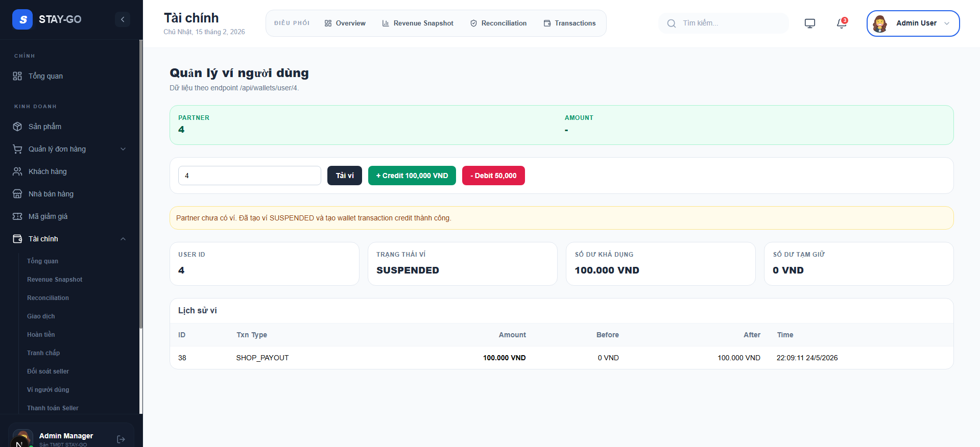Click the + Credit 100,000 VND button
The width and height of the screenshot is (980, 447).
[412, 176]
